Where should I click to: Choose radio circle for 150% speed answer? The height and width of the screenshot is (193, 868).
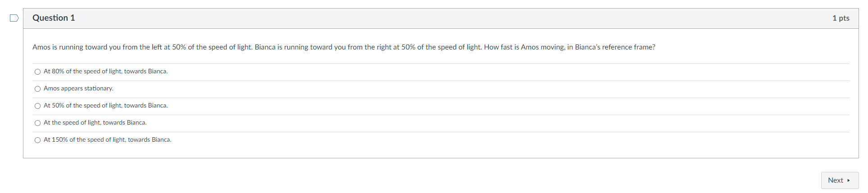(37, 140)
